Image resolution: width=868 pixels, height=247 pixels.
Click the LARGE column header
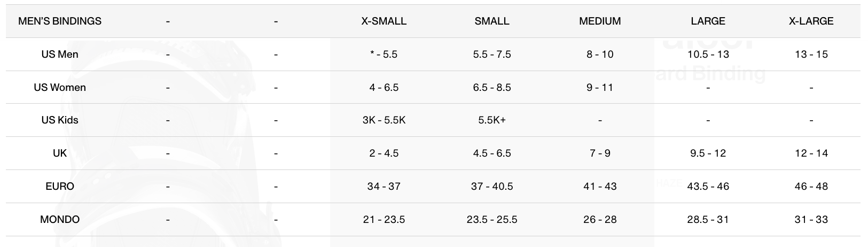(x=708, y=21)
